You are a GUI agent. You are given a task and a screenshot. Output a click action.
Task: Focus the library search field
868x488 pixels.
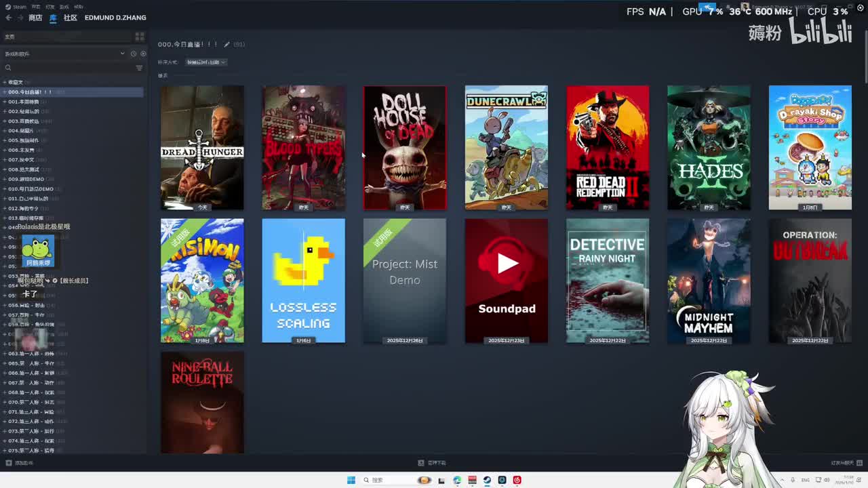pyautogui.click(x=68, y=68)
